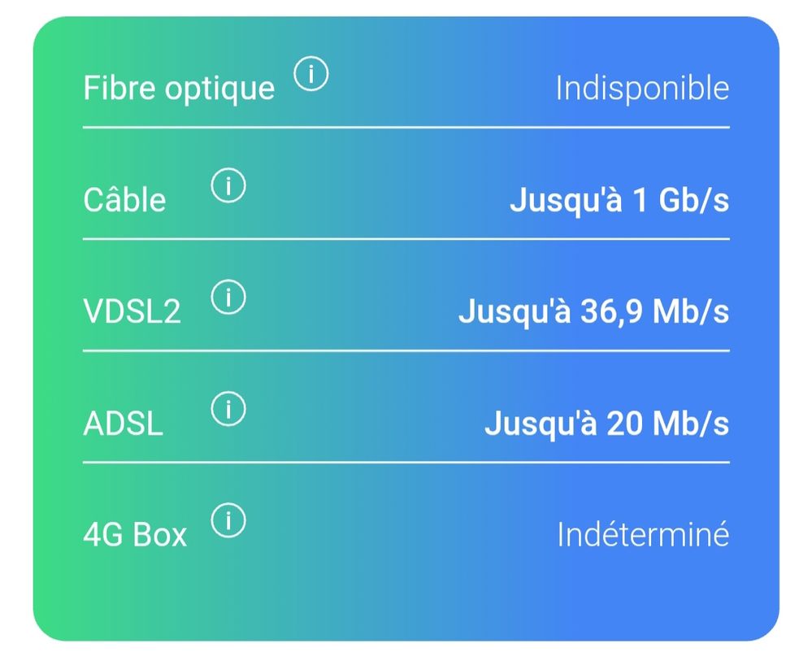Viewport: 812px width, 661px height.
Task: Click the divider between Câble and VDSL2
Action: tap(406, 239)
